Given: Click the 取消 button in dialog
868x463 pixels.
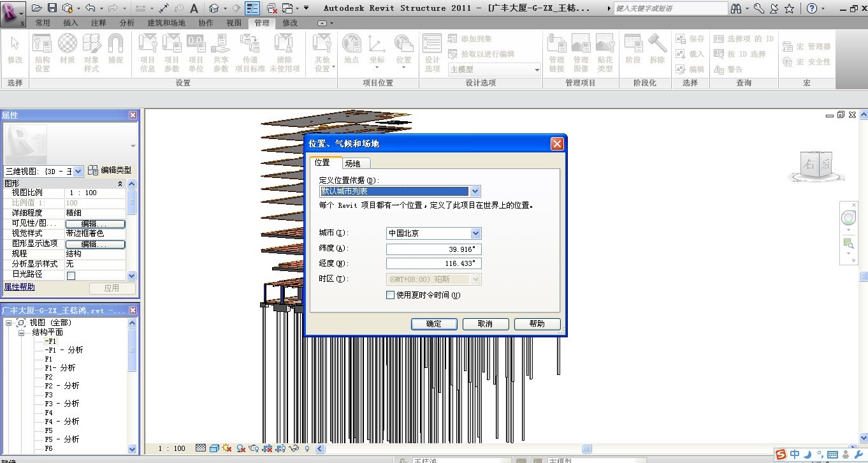Looking at the screenshot, I should [x=486, y=324].
